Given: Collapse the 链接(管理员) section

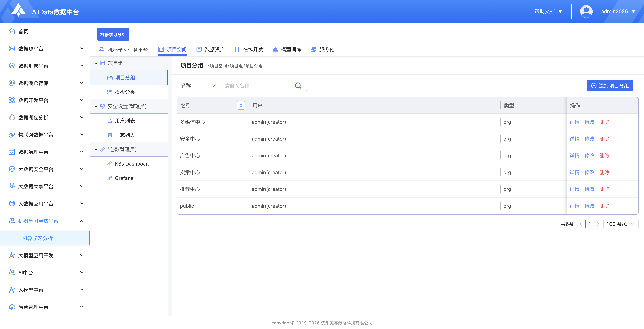Looking at the screenshot, I should pos(96,150).
